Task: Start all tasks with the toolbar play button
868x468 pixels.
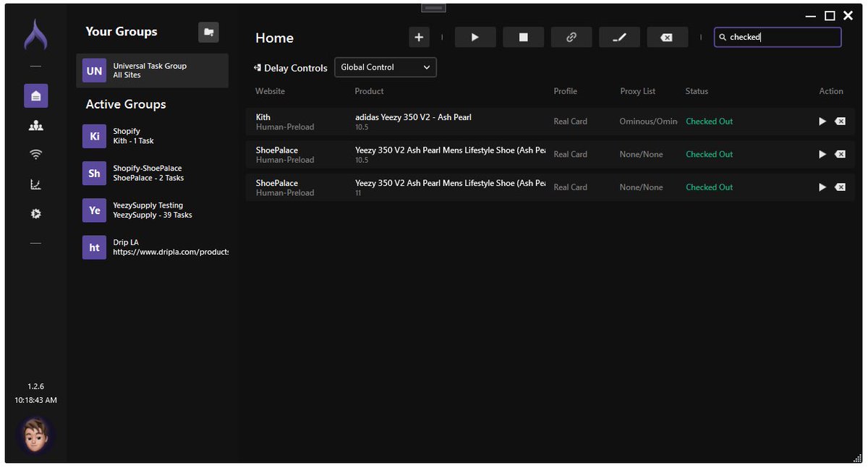Action: (x=475, y=38)
